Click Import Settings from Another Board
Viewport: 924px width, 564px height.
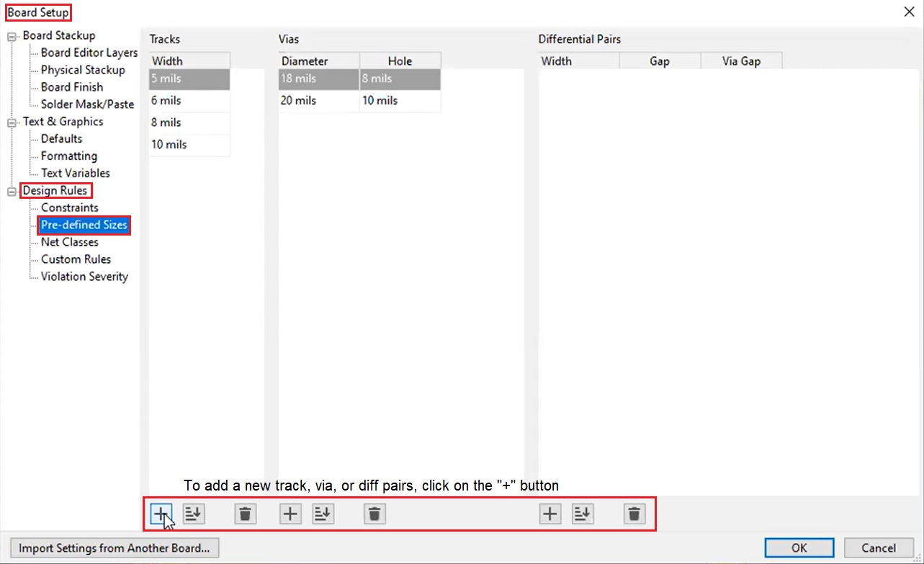tap(115, 548)
